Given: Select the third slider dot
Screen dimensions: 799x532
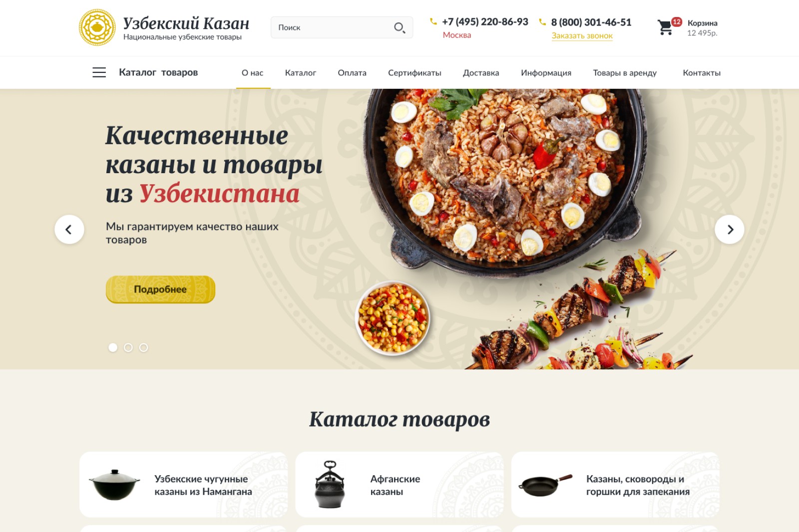Looking at the screenshot, I should [x=144, y=347].
